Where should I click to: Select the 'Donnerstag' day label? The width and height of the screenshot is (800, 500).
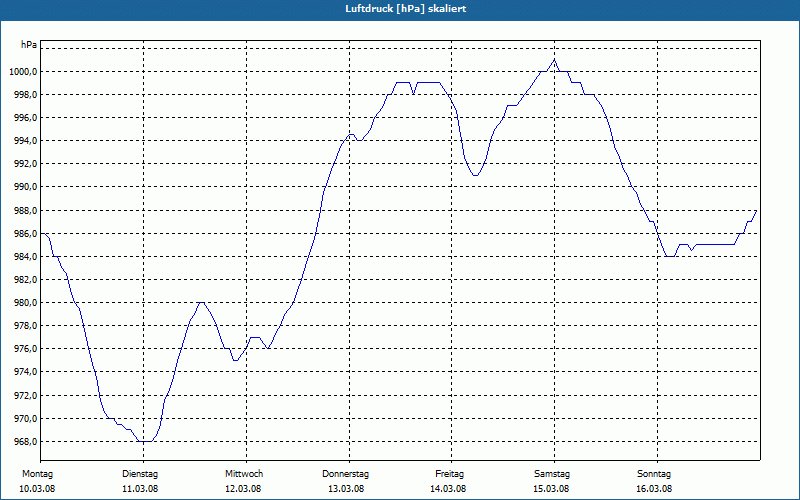pos(345,474)
